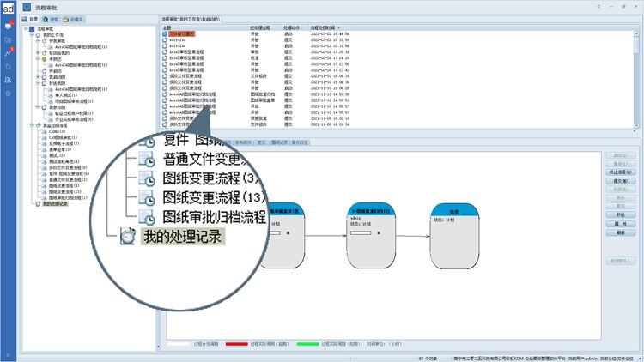Click the copy documents icon in sidebar
644x362 pixels.
click(x=8, y=66)
